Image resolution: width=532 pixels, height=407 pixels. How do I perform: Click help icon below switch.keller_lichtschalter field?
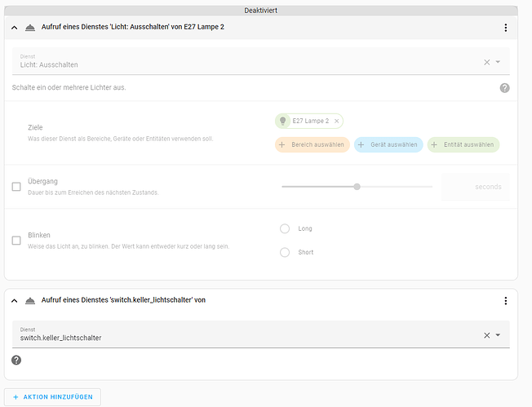(x=17, y=360)
